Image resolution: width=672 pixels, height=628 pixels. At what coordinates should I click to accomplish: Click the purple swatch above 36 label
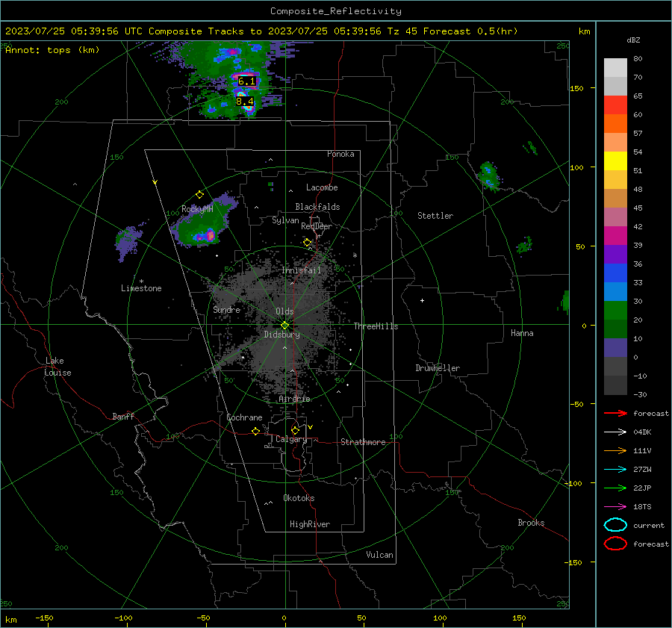tap(615, 254)
